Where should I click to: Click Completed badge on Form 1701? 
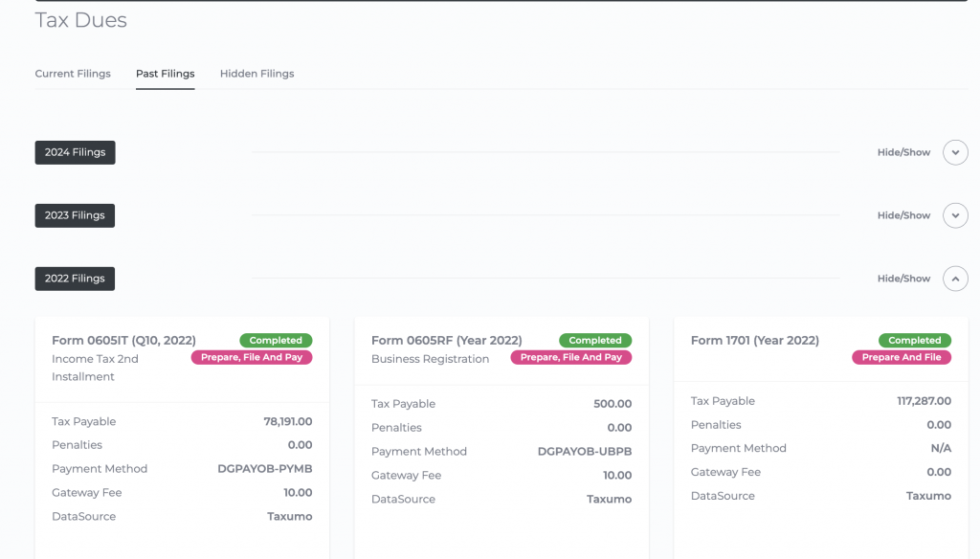pos(914,341)
